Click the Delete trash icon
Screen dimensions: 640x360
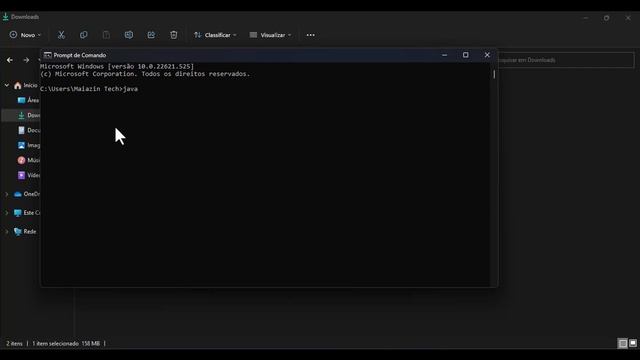coord(173,35)
